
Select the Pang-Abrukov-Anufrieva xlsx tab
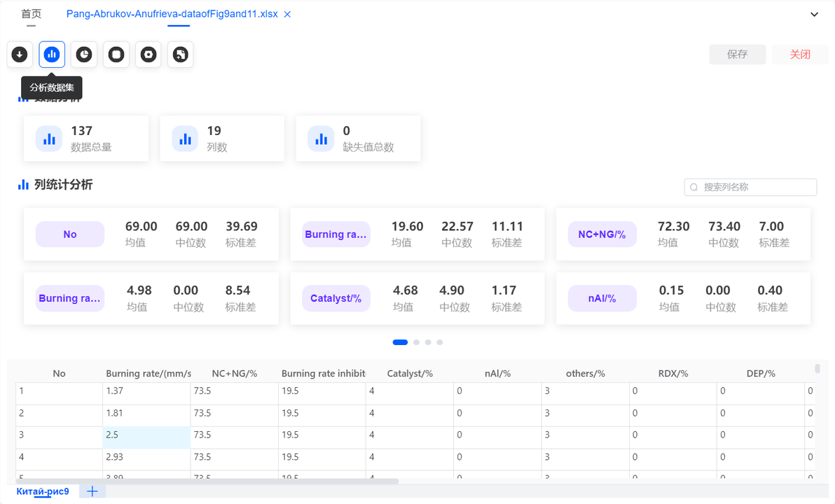click(x=172, y=14)
